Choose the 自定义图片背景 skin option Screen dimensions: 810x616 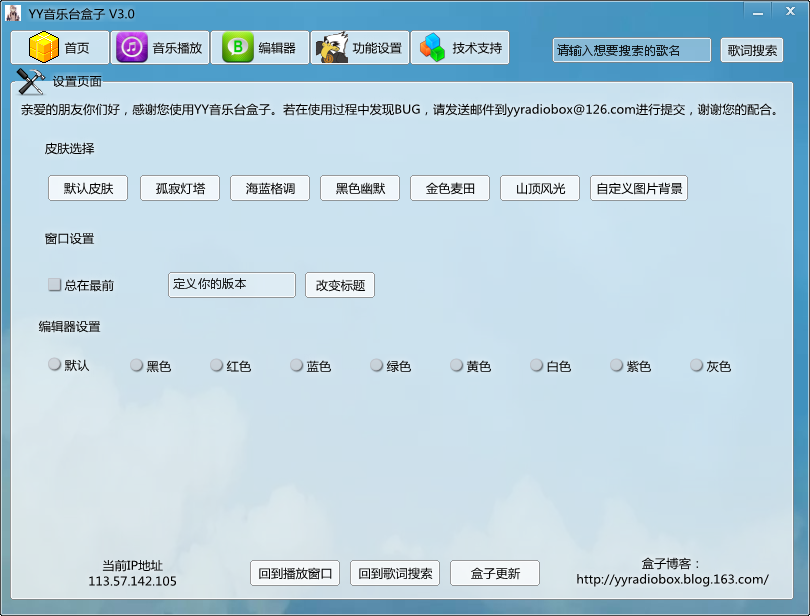(x=638, y=188)
